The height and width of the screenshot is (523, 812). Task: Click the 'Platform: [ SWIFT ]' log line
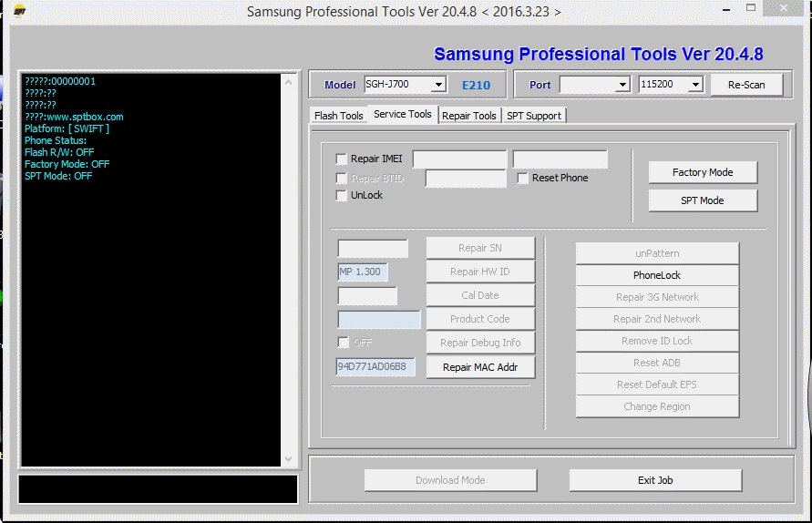pyautogui.click(x=67, y=128)
